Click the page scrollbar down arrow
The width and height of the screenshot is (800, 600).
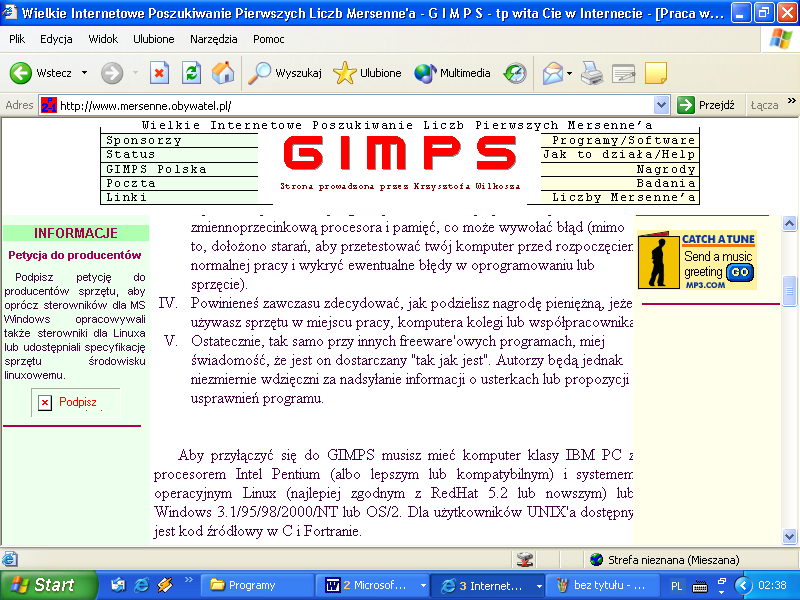click(789, 536)
